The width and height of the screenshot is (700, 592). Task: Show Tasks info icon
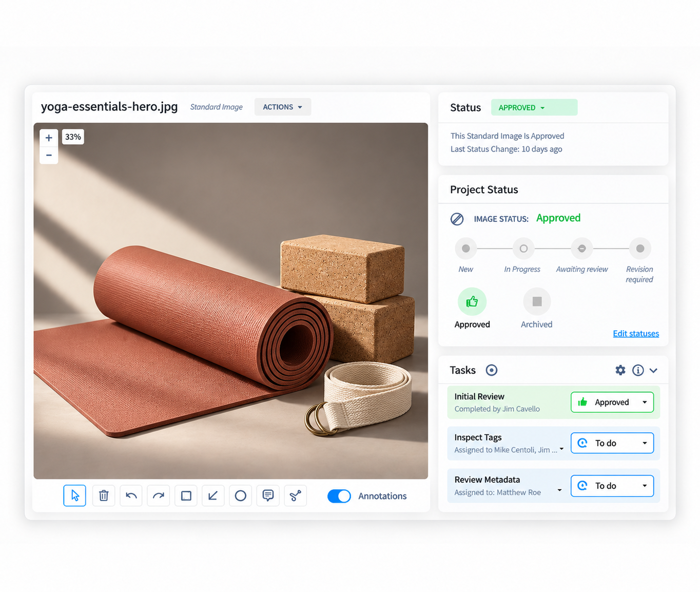point(638,370)
